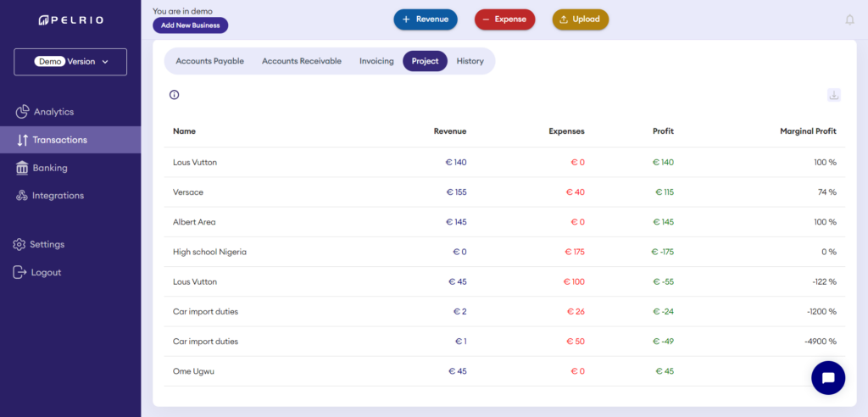This screenshot has width=868, height=417.
Task: Click the download icon above the table
Action: tap(833, 95)
